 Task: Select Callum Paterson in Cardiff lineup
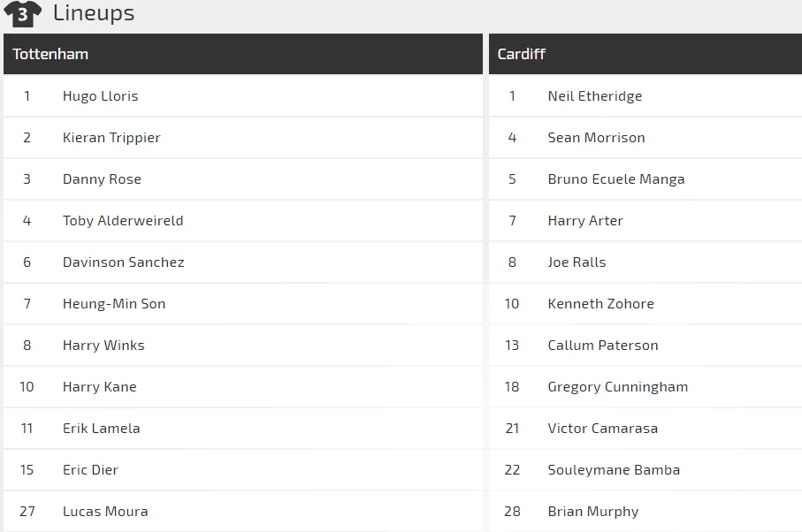pyautogui.click(x=603, y=346)
